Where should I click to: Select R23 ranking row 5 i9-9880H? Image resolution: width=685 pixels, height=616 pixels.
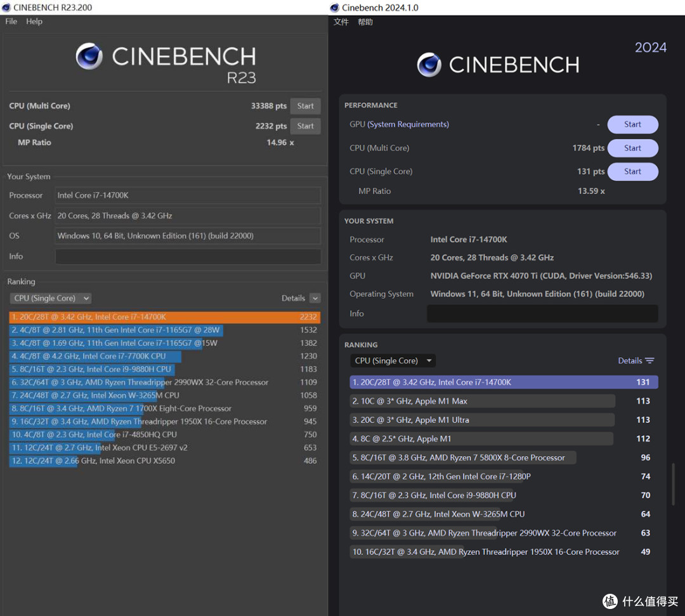pyautogui.click(x=165, y=369)
